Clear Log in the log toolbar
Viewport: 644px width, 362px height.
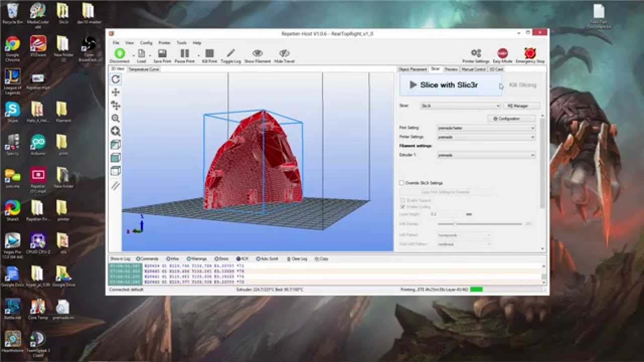297,258
